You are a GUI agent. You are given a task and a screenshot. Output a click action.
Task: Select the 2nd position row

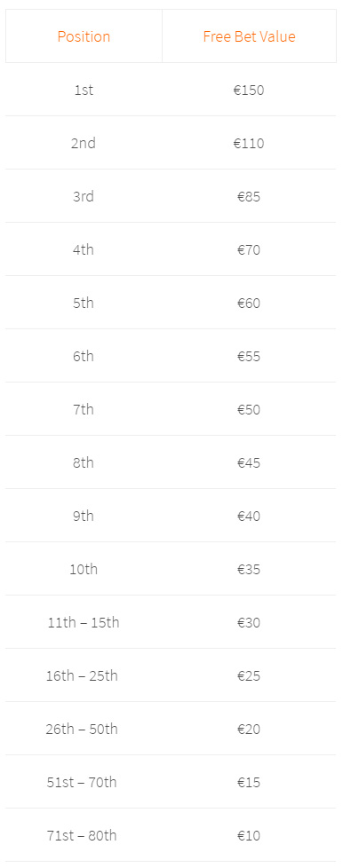point(171,143)
